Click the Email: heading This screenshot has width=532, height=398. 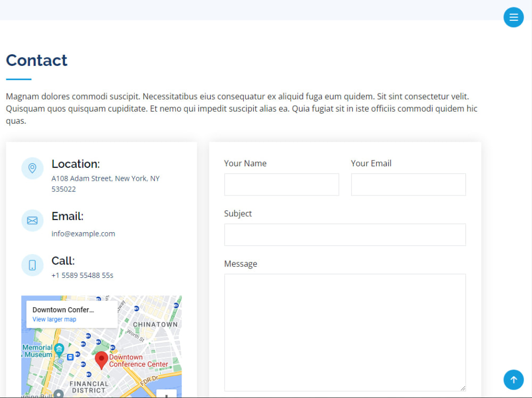[x=68, y=216]
